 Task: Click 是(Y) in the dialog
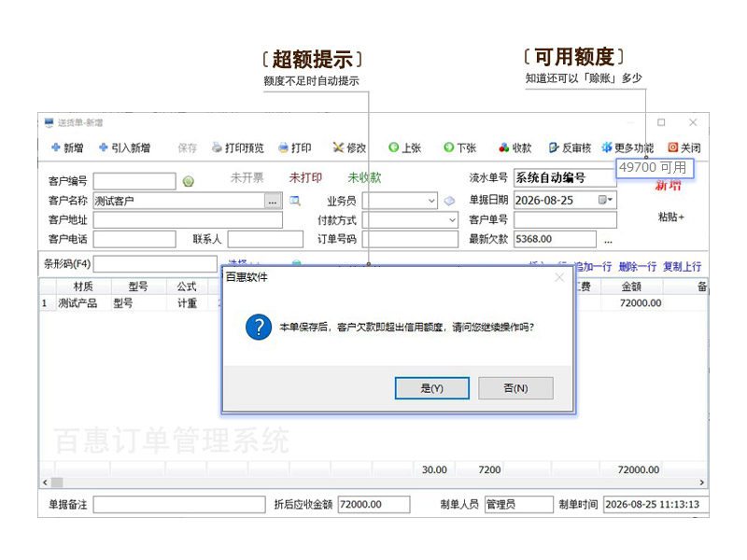click(x=432, y=388)
